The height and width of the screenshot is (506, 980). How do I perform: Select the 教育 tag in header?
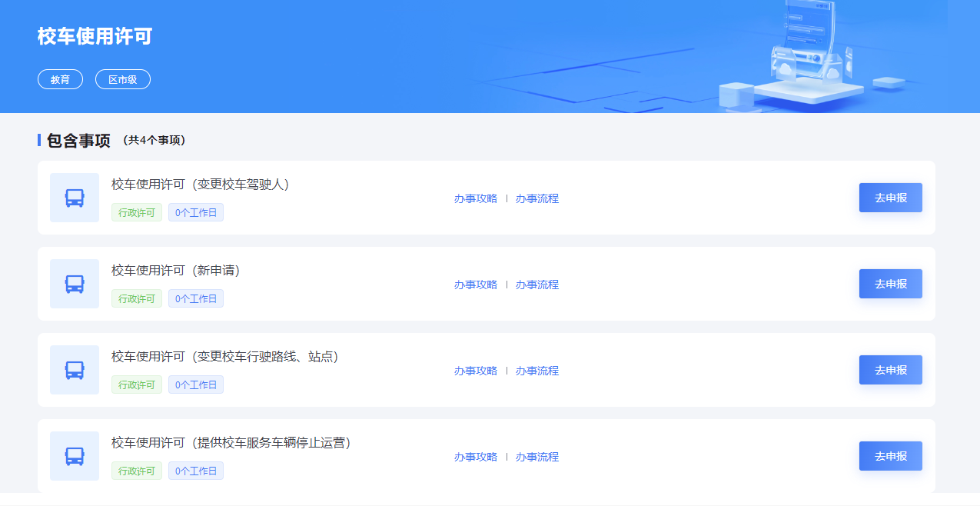(x=60, y=79)
